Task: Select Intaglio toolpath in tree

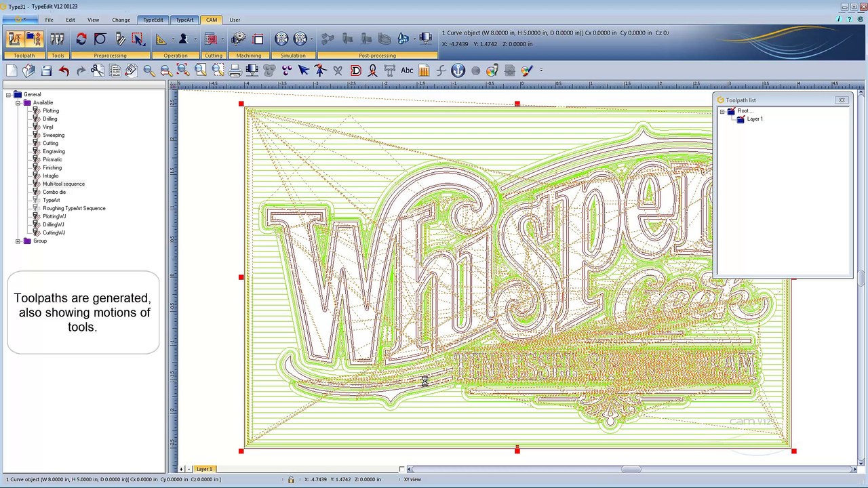Action: [x=51, y=176]
